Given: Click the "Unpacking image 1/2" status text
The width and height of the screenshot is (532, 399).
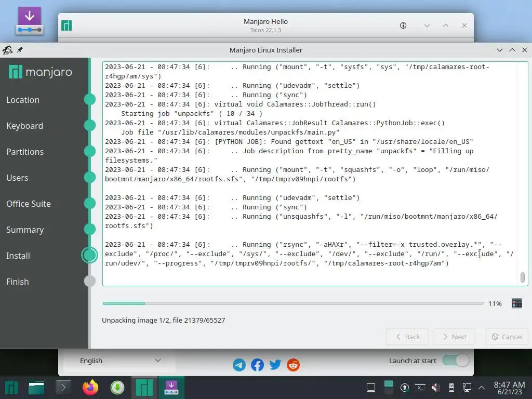Looking at the screenshot, I should 164,320.
